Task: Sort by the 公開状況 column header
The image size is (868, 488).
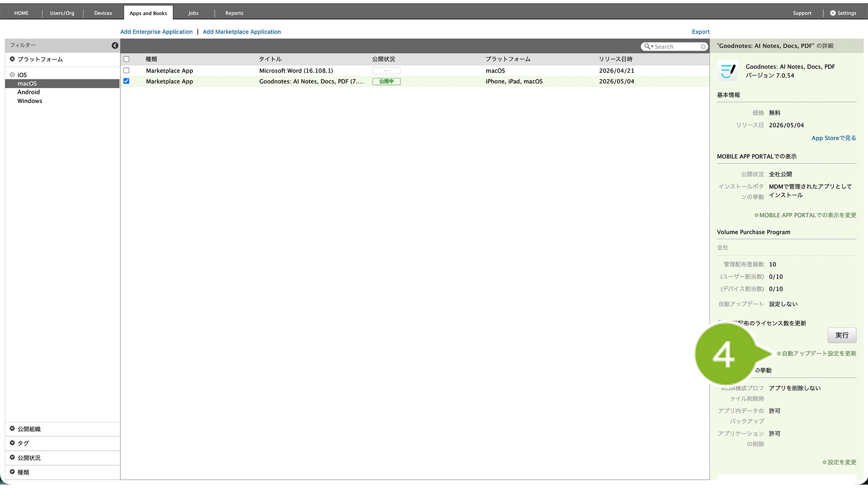Action: point(384,59)
